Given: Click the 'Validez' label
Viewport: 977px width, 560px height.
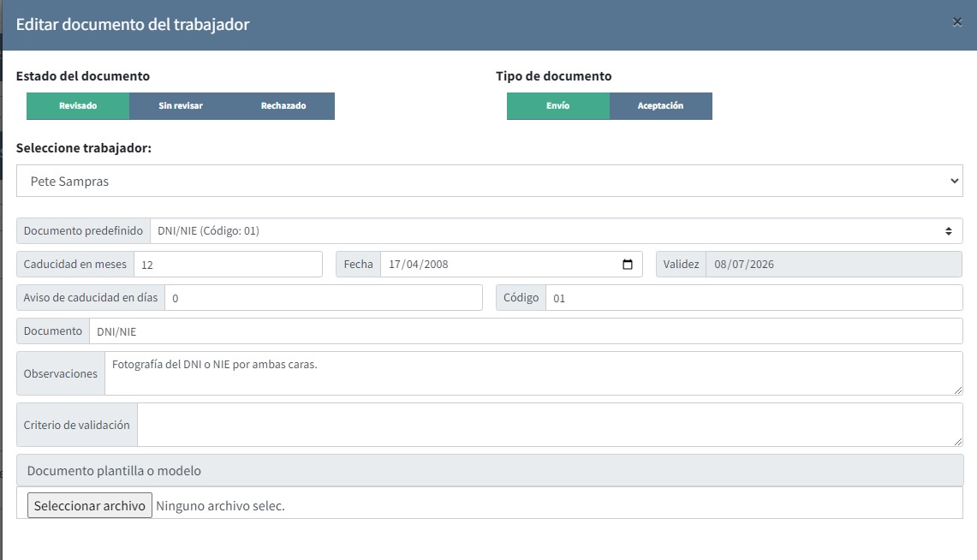Looking at the screenshot, I should pyautogui.click(x=681, y=264).
